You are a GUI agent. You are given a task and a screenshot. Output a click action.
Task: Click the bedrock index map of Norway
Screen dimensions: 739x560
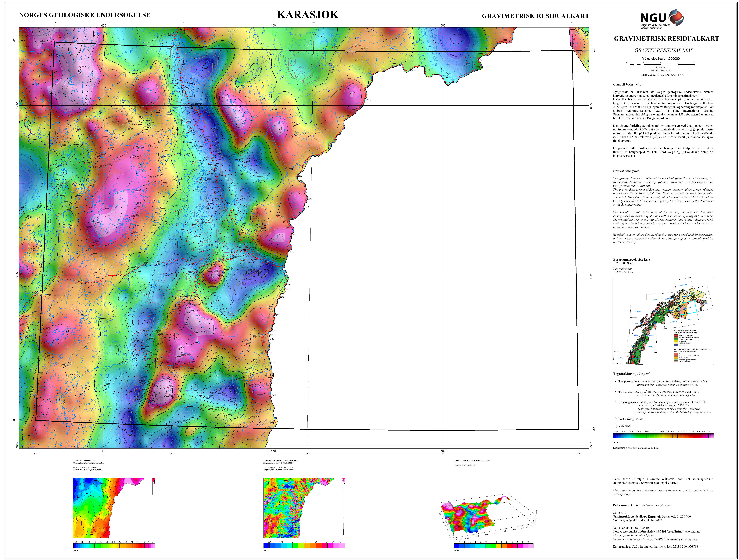663,321
